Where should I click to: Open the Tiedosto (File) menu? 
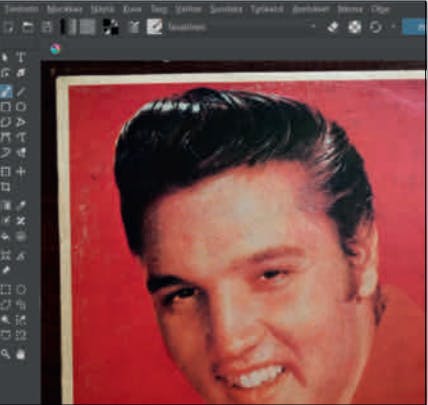tap(22, 9)
